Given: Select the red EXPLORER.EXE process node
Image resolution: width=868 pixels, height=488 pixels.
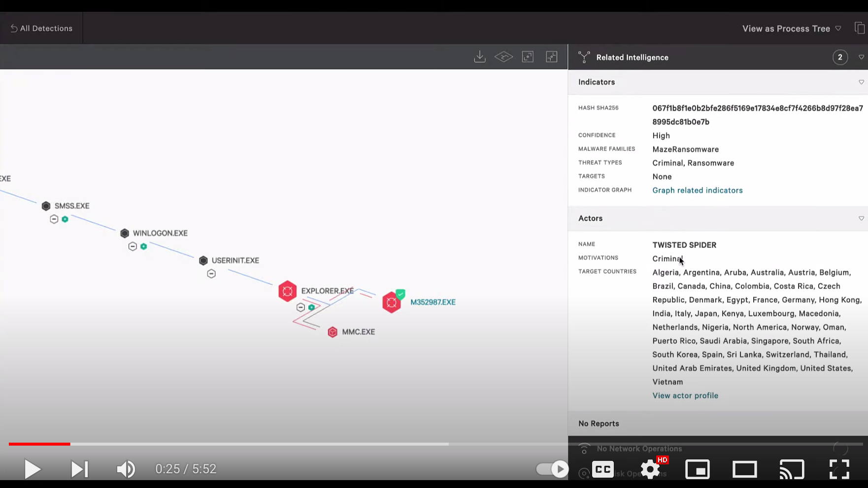Looking at the screenshot, I should tap(287, 291).
